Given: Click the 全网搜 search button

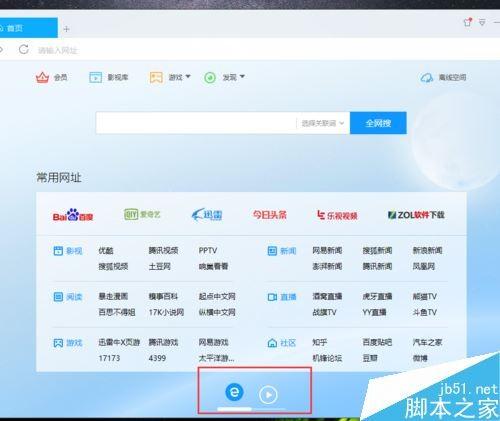Looking at the screenshot, I should pos(378,123).
